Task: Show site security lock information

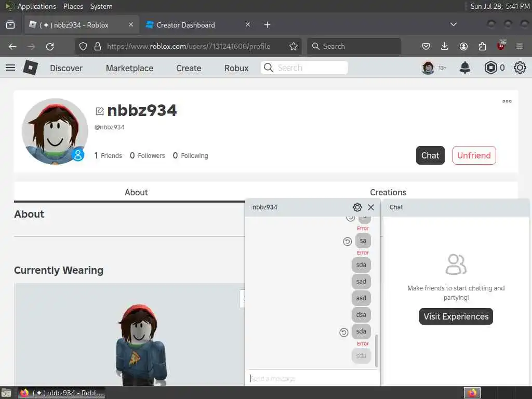Action: [98, 46]
